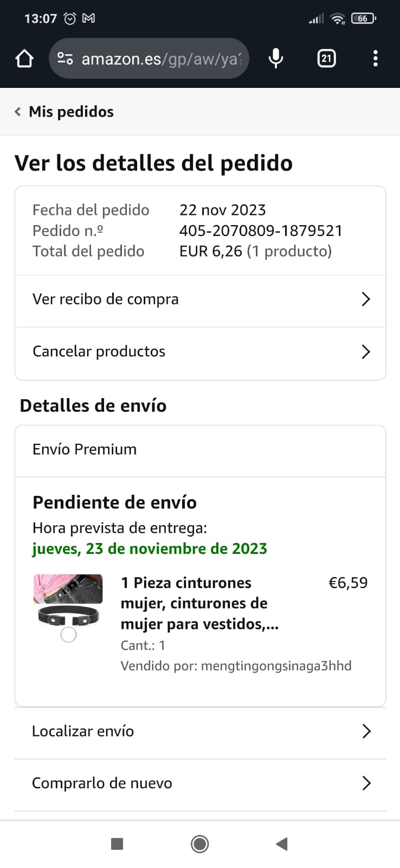Tap the microphone voice search icon
This screenshot has height=868, width=400.
click(276, 59)
